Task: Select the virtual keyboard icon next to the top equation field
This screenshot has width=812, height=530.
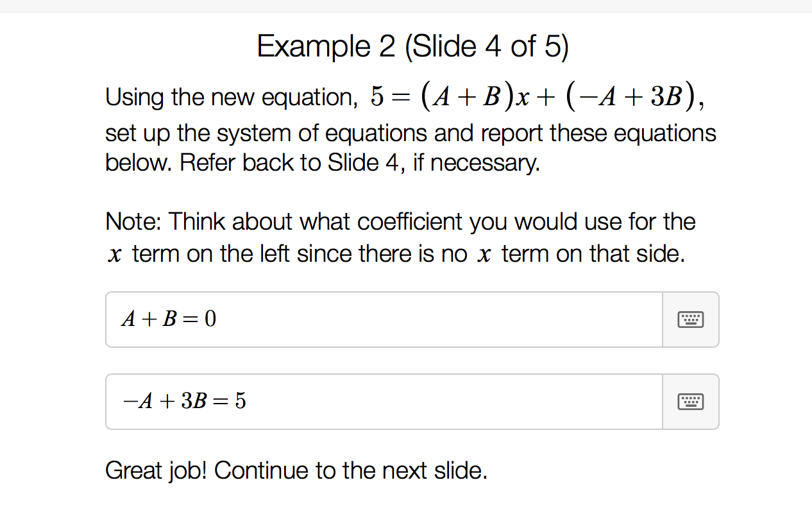Action: pyautogui.click(x=691, y=319)
